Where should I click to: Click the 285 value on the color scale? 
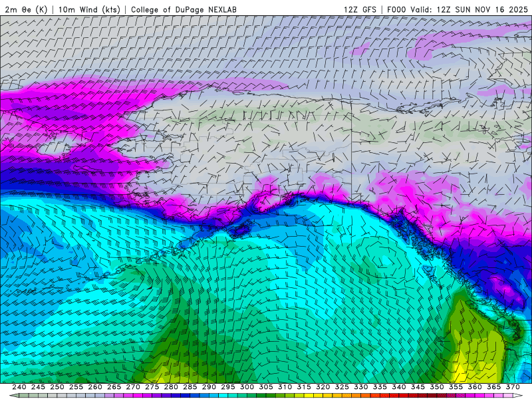(x=190, y=387)
